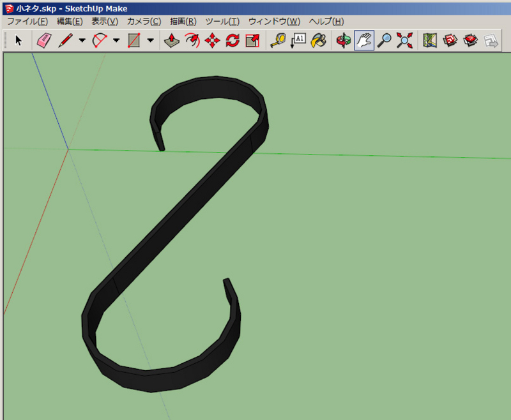Open the 編集(E) menu
Viewport: 511px width, 420px height.
click(70, 22)
